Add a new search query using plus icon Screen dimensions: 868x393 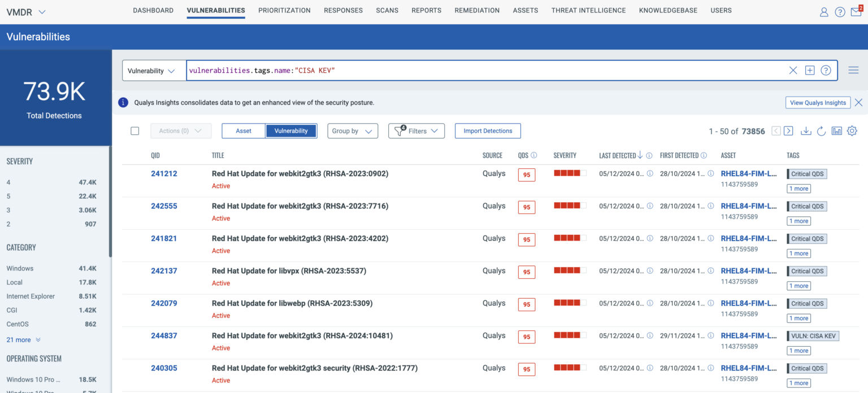pyautogui.click(x=809, y=70)
